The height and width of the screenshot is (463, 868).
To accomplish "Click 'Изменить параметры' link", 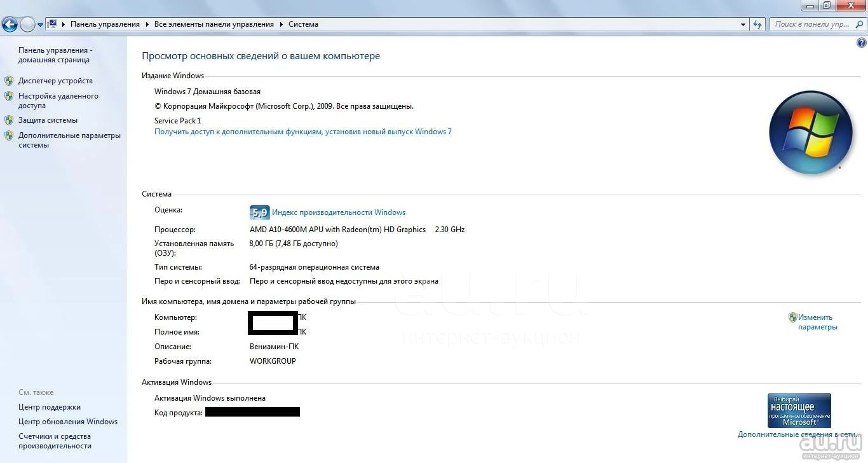I will pos(818,322).
